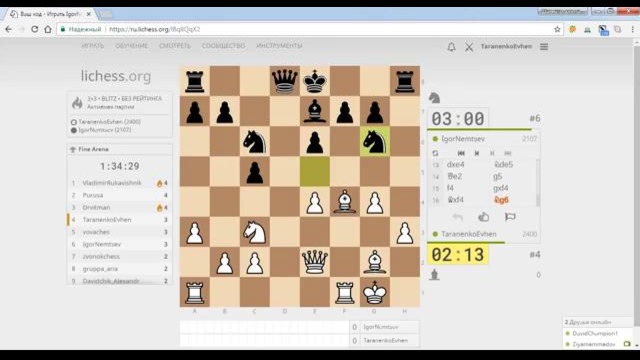Propose a takeback with arrow icon

point(458,217)
